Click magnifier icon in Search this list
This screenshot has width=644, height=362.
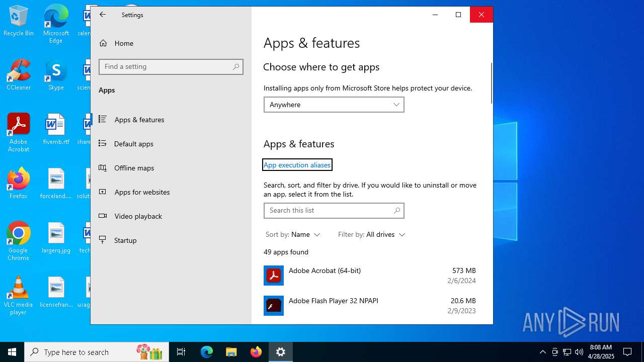[397, 211]
